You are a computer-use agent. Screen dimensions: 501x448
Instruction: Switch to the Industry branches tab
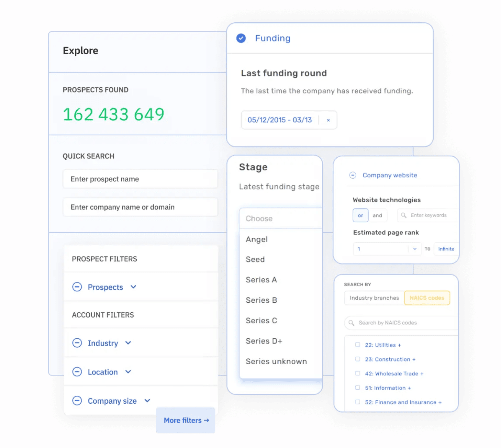tap(374, 298)
